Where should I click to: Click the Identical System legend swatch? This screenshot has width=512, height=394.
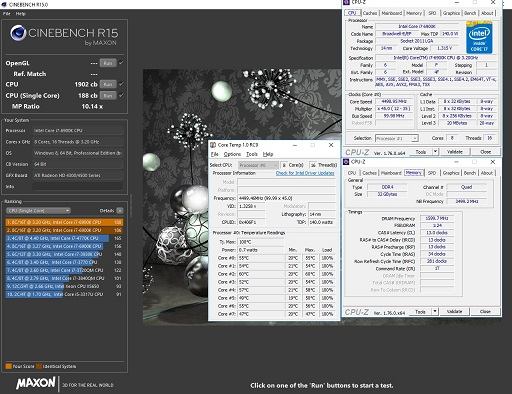39,366
